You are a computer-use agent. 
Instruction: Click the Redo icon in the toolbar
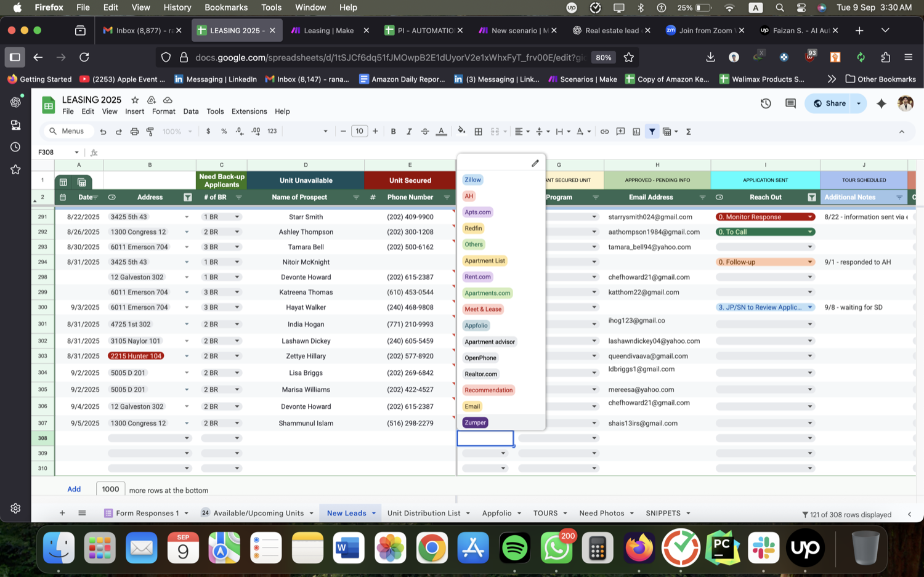118,131
